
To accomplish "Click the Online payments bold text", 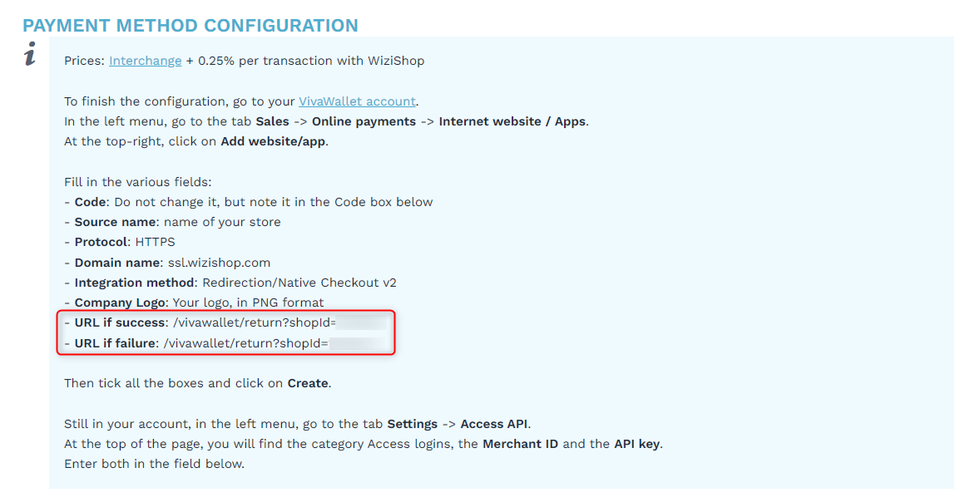I will pos(364,121).
